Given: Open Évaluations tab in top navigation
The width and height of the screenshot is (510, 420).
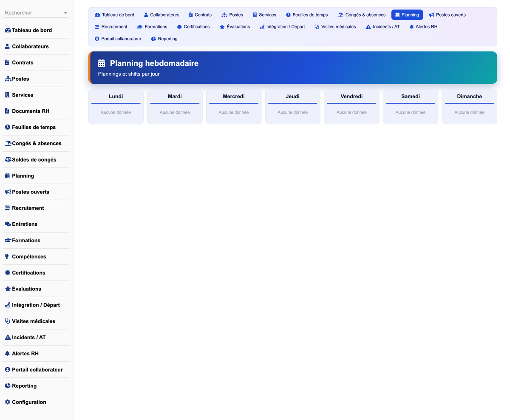Looking at the screenshot, I should point(235,27).
